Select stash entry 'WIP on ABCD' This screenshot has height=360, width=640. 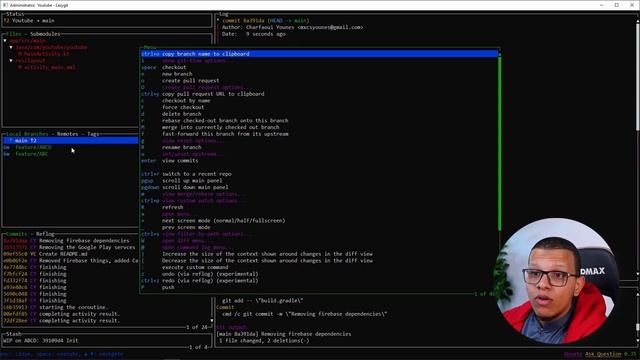(40, 340)
